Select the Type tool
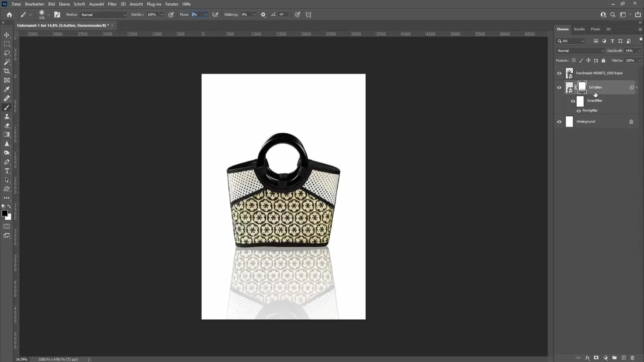 (x=7, y=171)
